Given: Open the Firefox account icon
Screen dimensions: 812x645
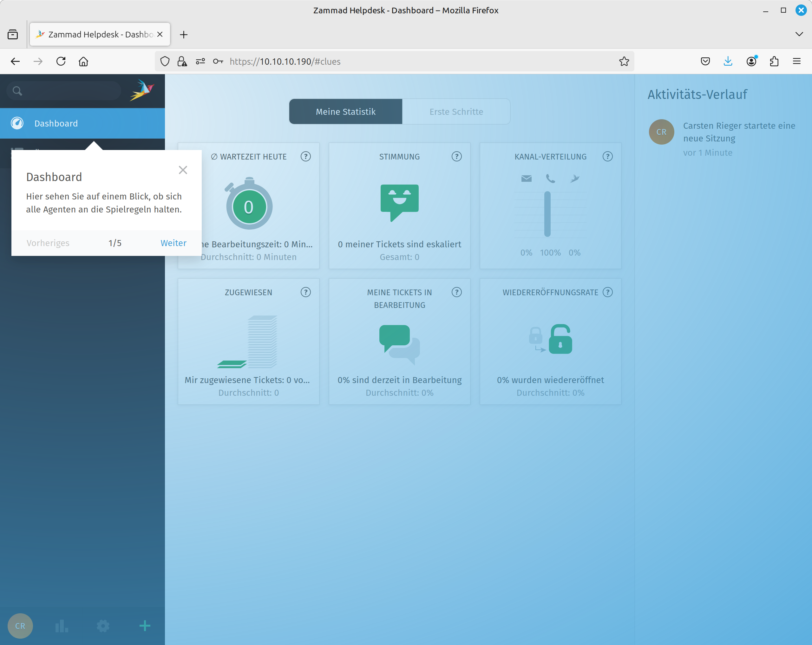Looking at the screenshot, I should [x=751, y=62].
